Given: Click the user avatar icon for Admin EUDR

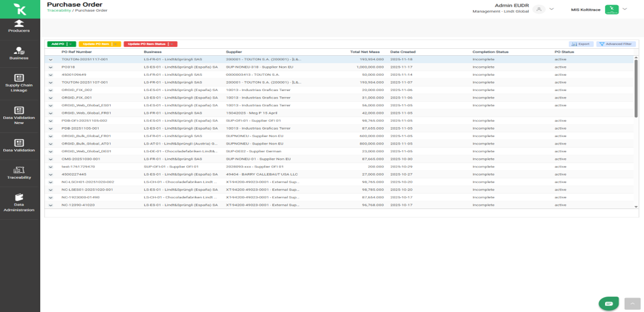Looking at the screenshot, I should [539, 9].
